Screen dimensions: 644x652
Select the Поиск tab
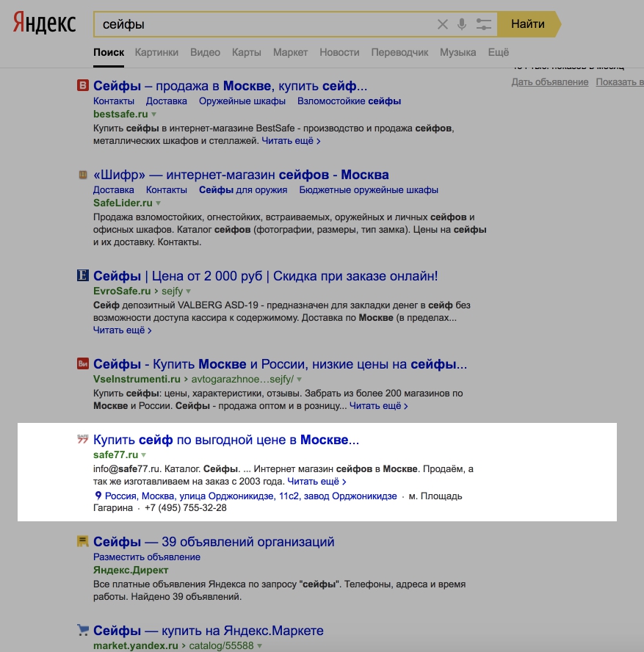(109, 52)
